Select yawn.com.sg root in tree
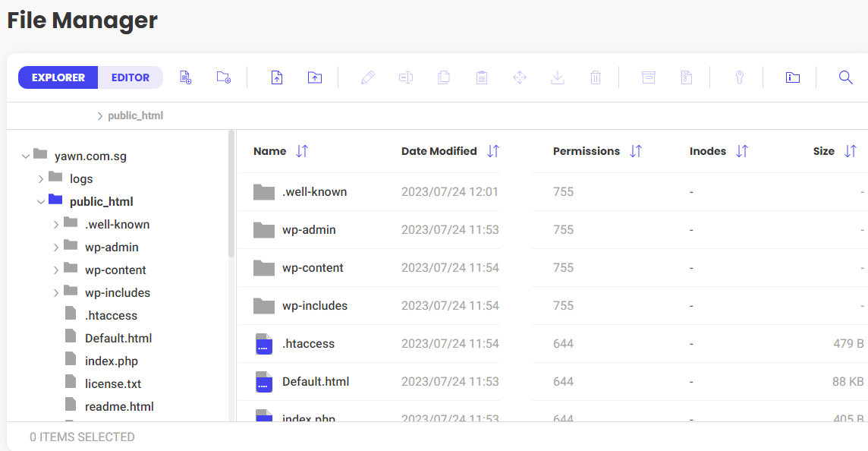Image resolution: width=868 pixels, height=451 pixels. coord(90,156)
